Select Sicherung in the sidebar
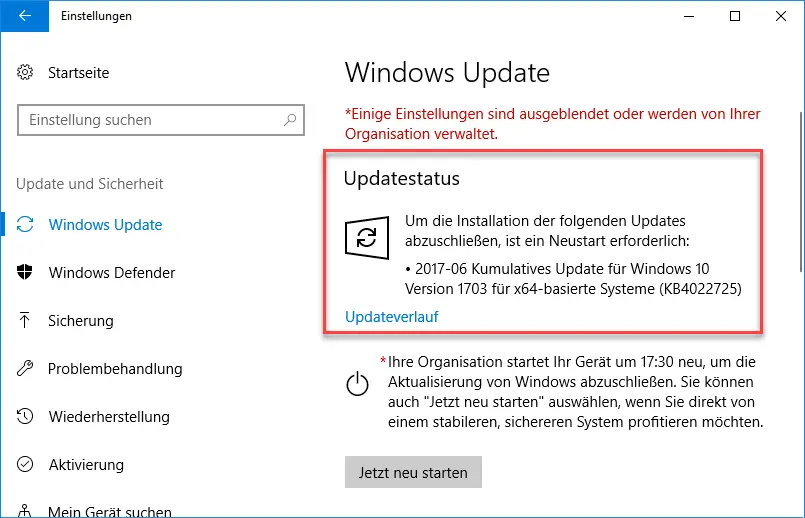 click(81, 321)
